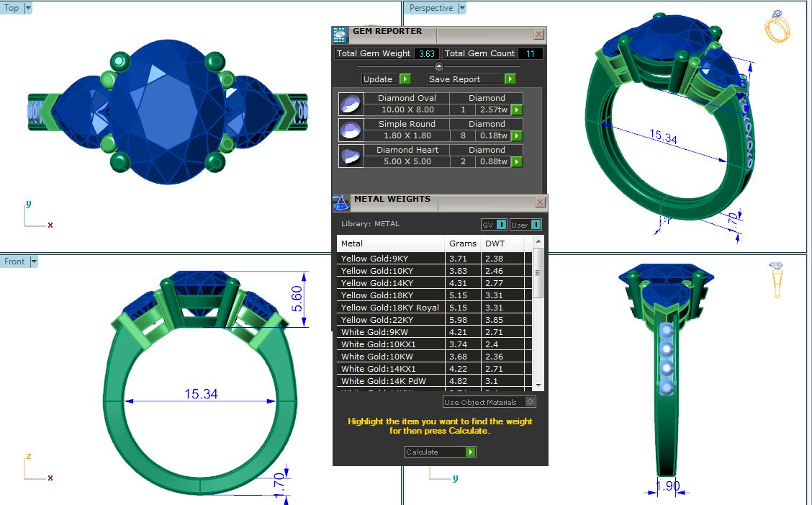The image size is (812, 505).
Task: Click the Simple Round gem thumbnail icon
Action: [x=349, y=130]
